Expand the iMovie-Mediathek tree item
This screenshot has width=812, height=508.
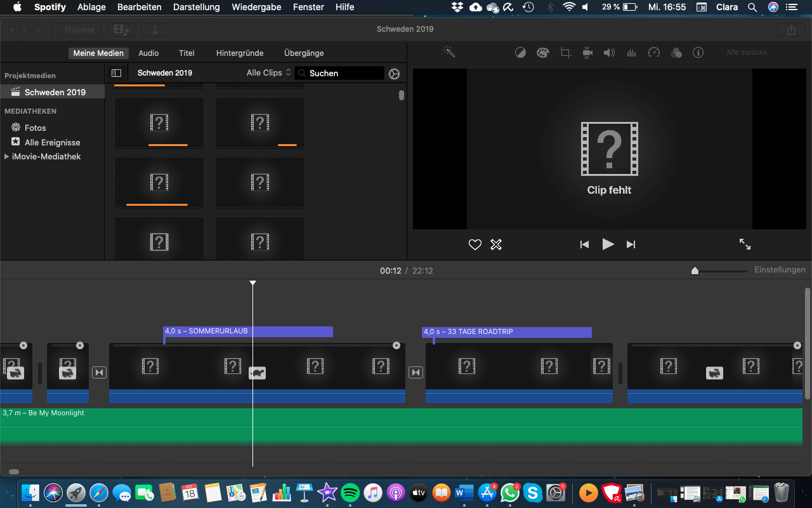[6, 157]
